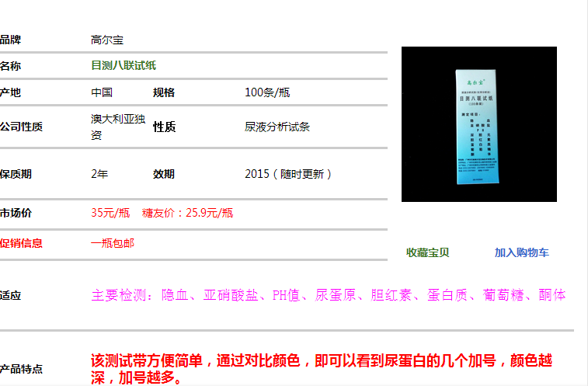Click the 适应 row label
This screenshot has height=386, width=588.
10,296
